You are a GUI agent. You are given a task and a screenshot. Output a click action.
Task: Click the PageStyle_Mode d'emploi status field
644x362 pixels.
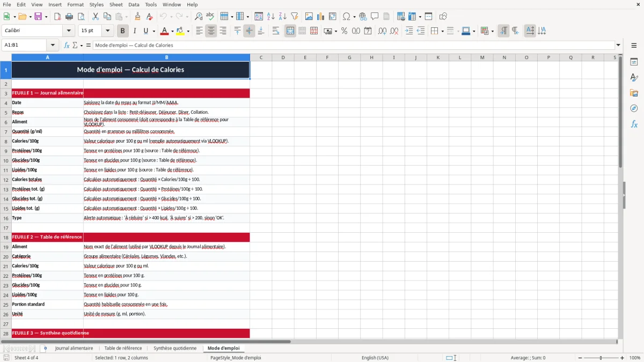(236, 358)
